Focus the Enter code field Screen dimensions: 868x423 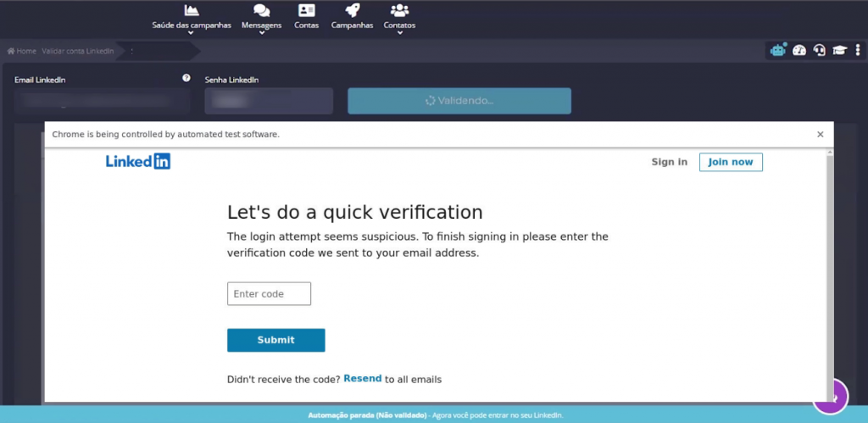click(x=269, y=293)
